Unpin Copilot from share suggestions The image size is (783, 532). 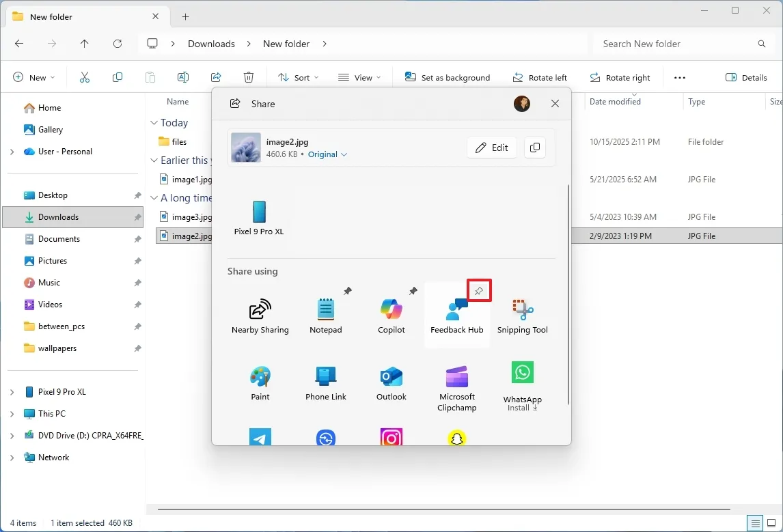[413, 290]
